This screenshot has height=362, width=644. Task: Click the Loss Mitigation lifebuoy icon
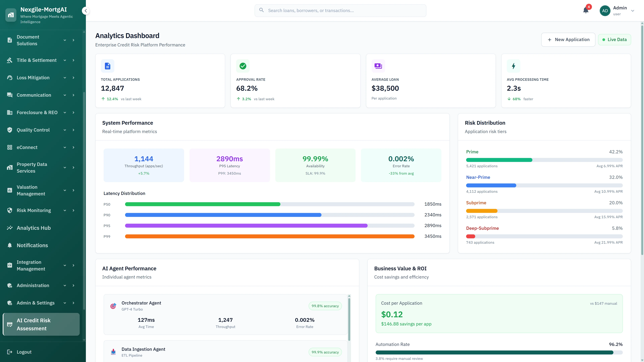(x=10, y=77)
